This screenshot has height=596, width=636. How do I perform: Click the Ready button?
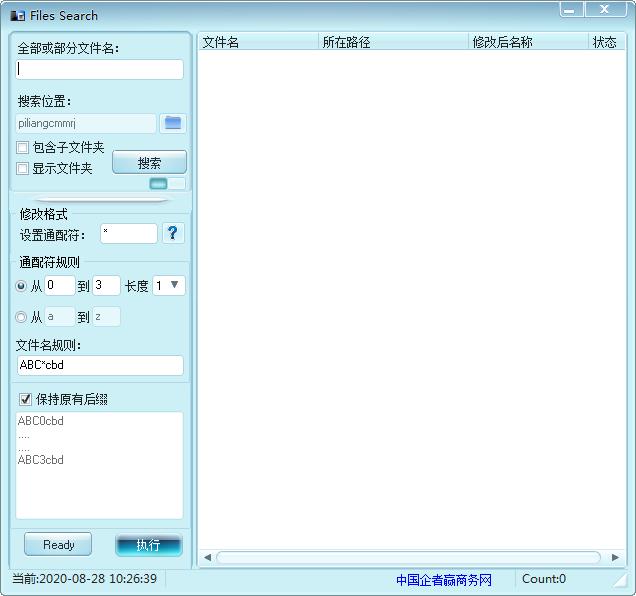pos(58,545)
